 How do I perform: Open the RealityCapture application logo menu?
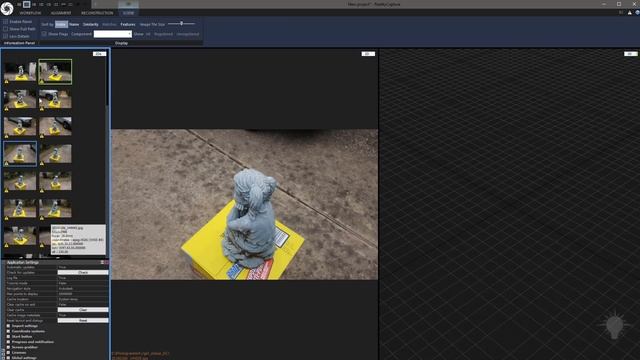coord(7,8)
